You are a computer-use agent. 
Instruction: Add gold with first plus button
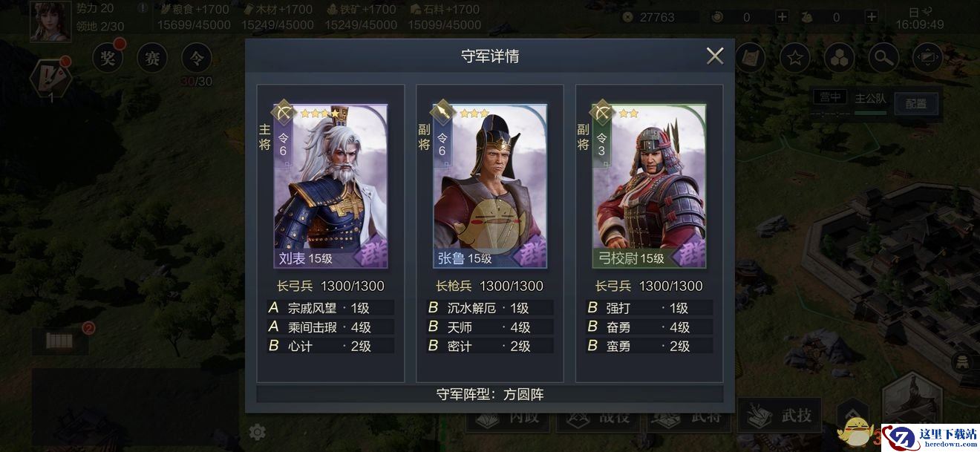(782, 16)
